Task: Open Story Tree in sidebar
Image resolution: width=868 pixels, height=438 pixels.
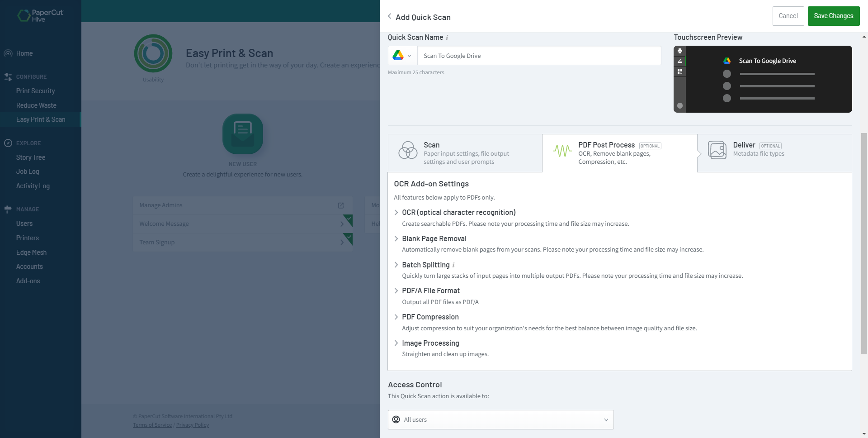Action: (31, 157)
